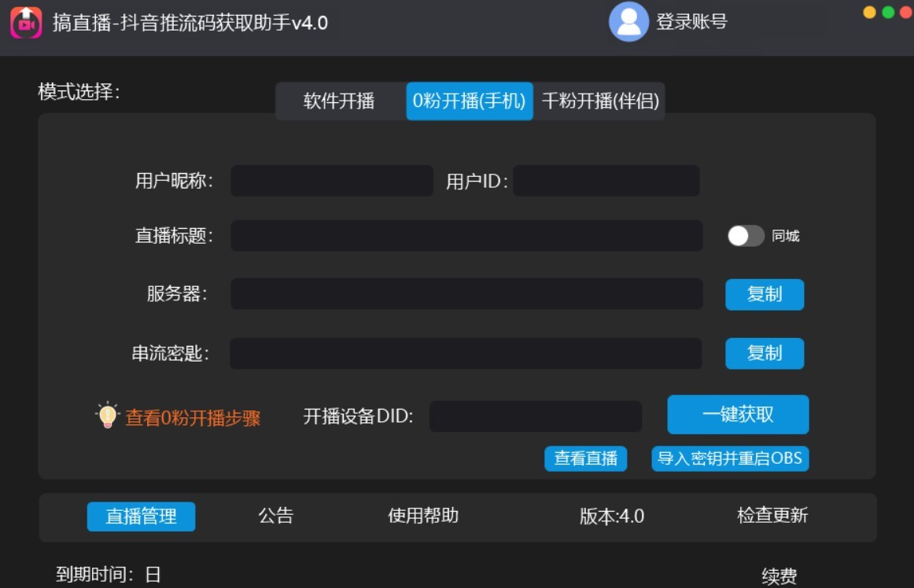This screenshot has width=914, height=588.
Task: Click the app logo icon in title bar
Action: coord(26,23)
